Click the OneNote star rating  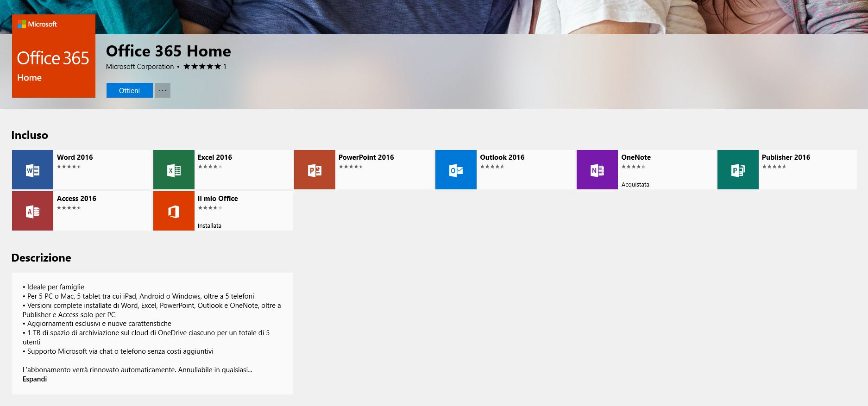[633, 167]
